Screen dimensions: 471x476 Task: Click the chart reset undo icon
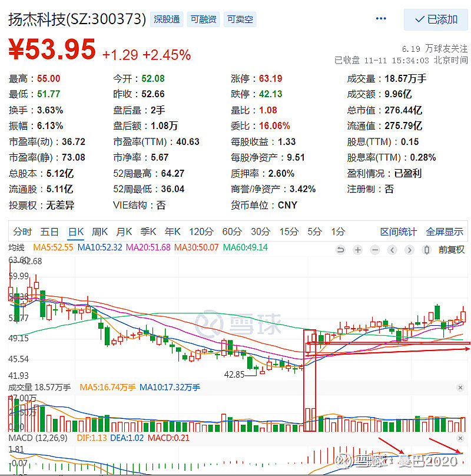pyautogui.click(x=340, y=250)
